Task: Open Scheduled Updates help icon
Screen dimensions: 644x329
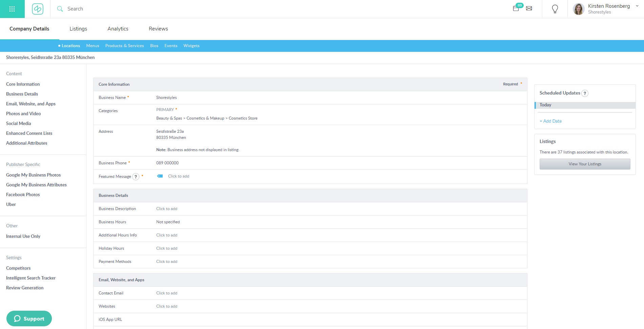Action: tap(585, 93)
